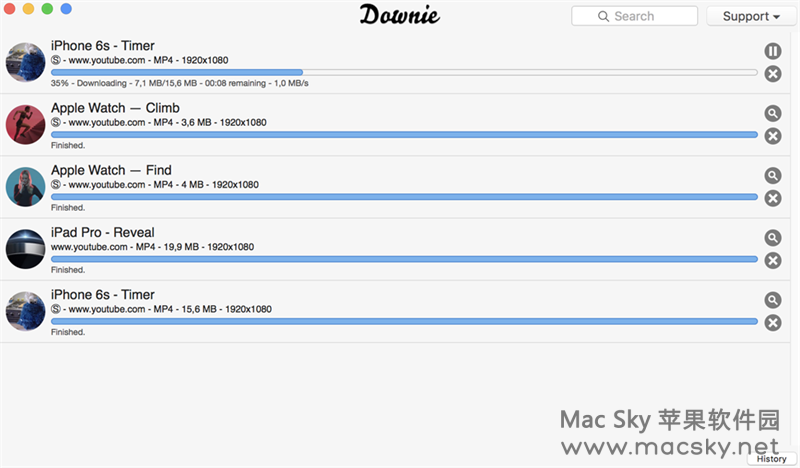Click the S icon in Apple Watch — Climb row
The height and width of the screenshot is (468, 800).
56,122
